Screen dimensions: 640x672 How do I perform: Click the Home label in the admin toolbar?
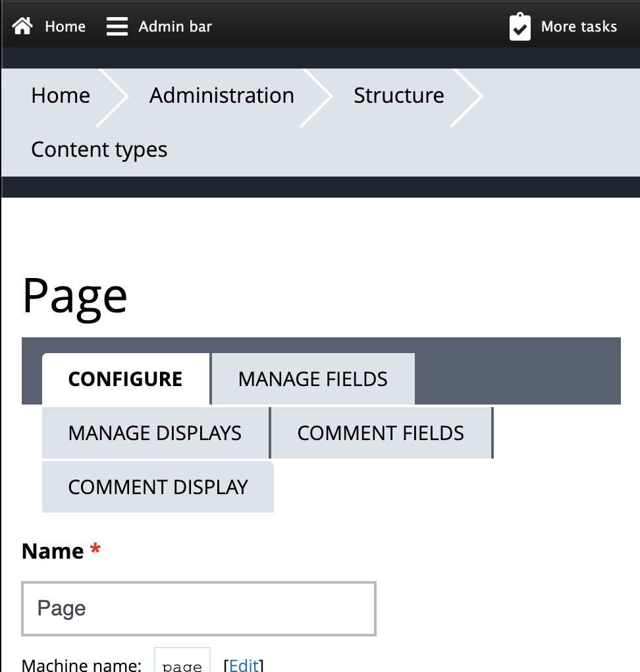tap(65, 26)
